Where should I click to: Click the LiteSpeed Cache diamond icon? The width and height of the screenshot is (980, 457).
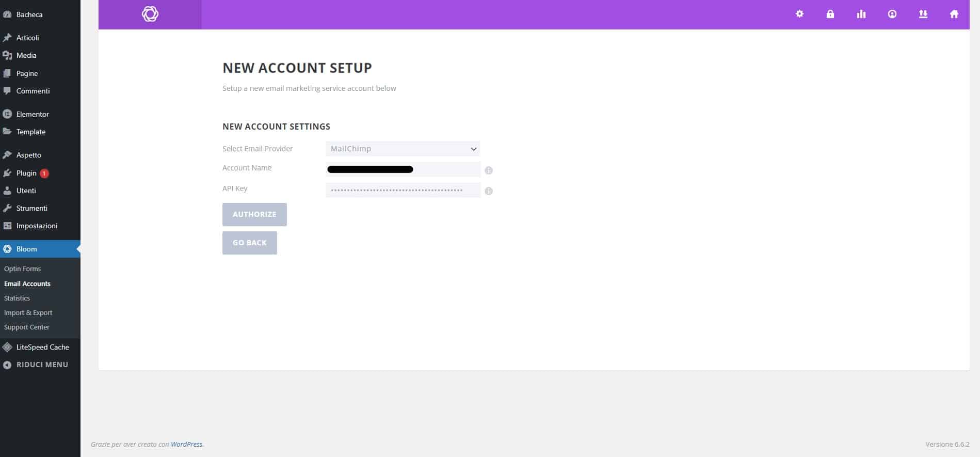pyautogui.click(x=7, y=347)
